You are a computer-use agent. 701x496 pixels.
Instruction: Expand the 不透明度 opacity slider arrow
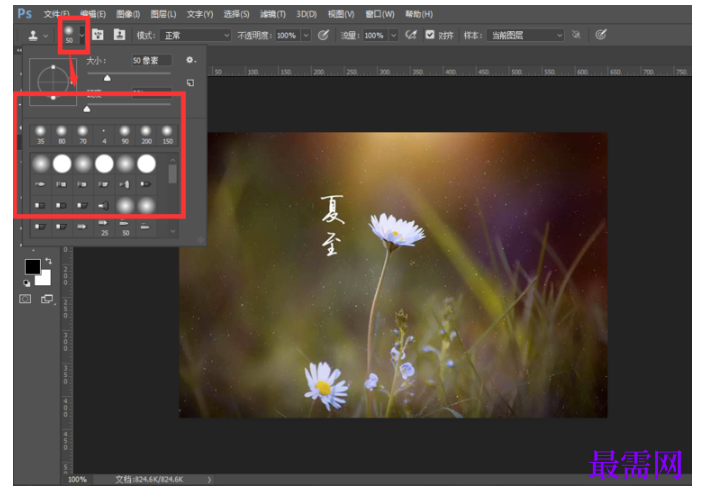306,35
